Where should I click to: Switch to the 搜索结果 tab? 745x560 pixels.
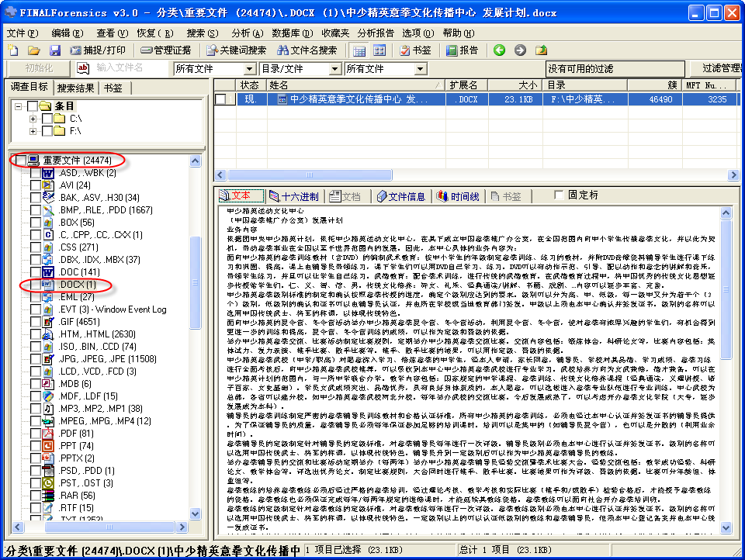coord(75,88)
